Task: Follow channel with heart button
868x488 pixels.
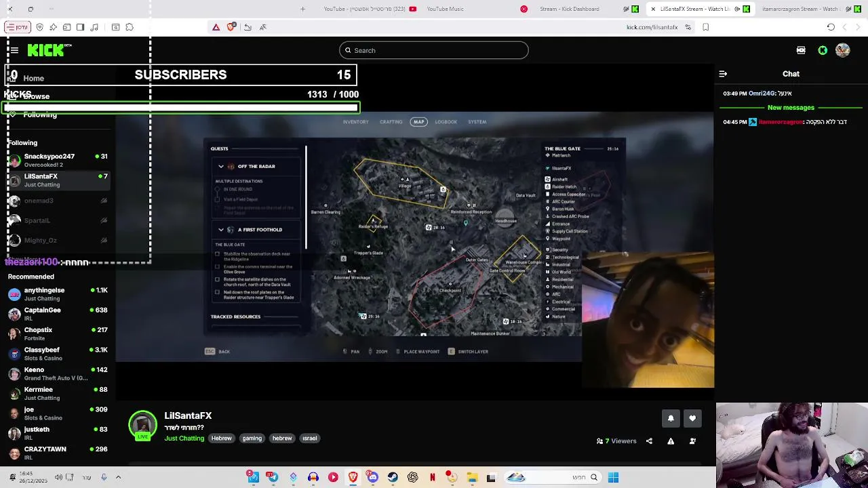Action: click(692, 419)
